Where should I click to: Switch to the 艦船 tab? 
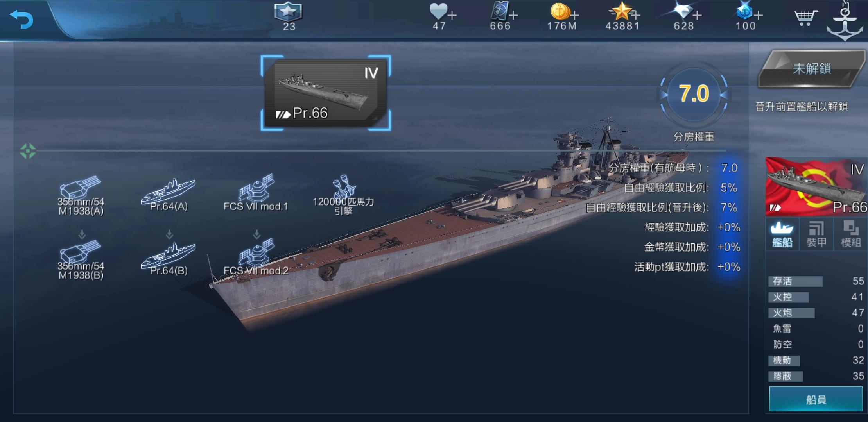click(782, 234)
